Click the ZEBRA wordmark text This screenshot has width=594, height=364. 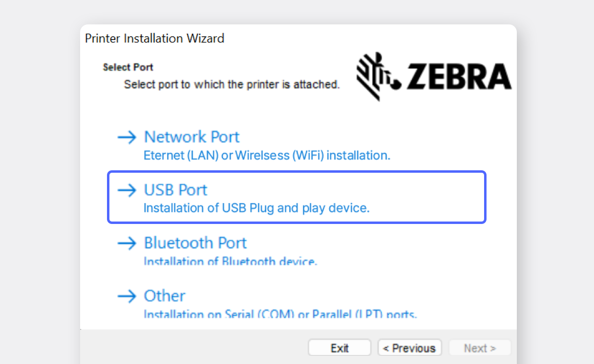point(458,77)
